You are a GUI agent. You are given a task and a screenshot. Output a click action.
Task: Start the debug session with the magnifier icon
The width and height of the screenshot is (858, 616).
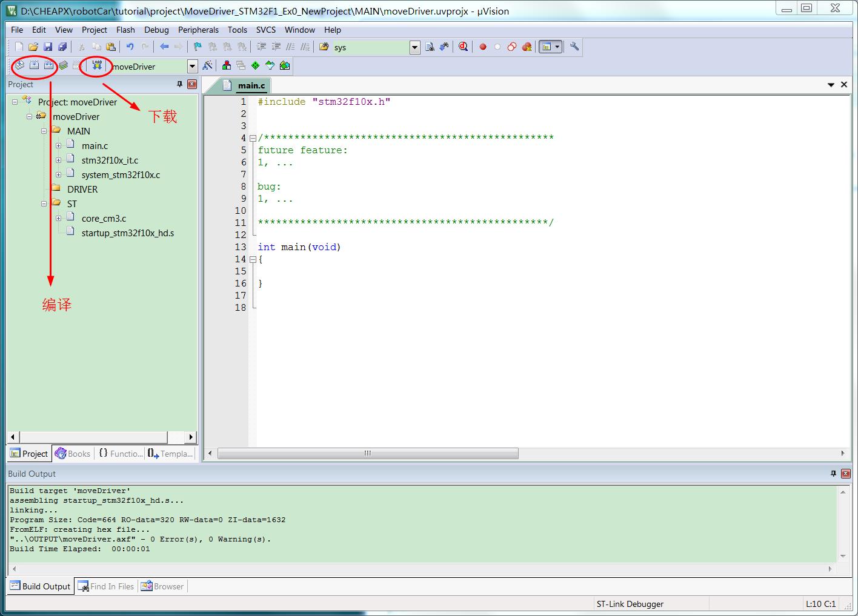tap(464, 47)
